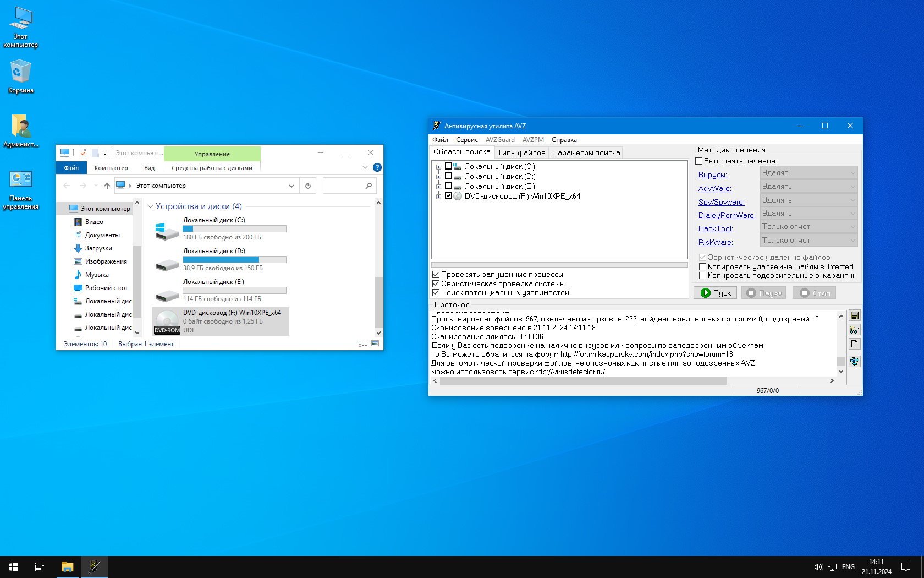
Task: Click the glasses icon beside the protocol
Action: pyautogui.click(x=854, y=330)
